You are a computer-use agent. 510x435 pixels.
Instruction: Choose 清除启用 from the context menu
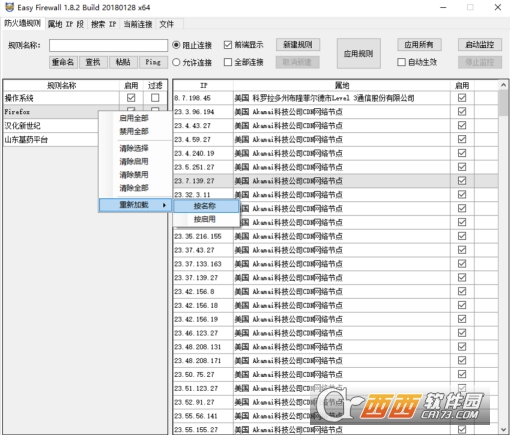pos(134,161)
